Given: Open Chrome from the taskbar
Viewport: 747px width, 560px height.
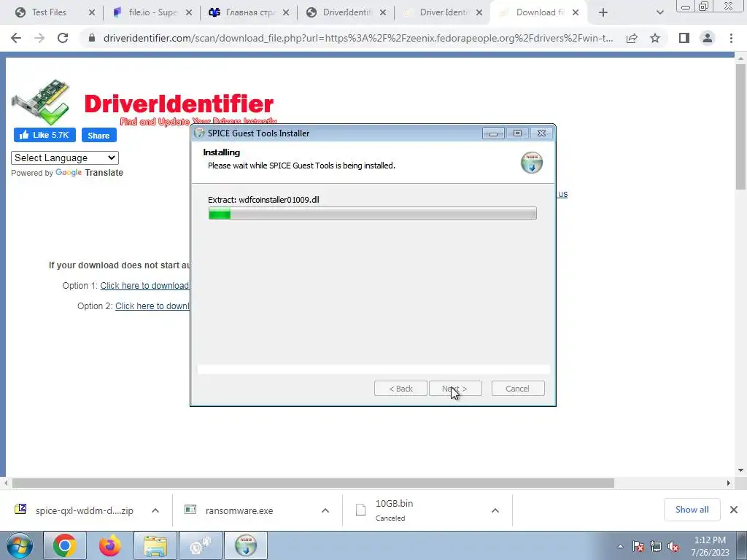Looking at the screenshot, I should click(65, 545).
